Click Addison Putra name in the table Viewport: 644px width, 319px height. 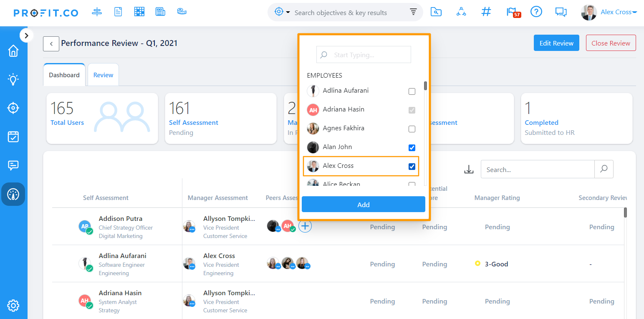(x=121, y=219)
